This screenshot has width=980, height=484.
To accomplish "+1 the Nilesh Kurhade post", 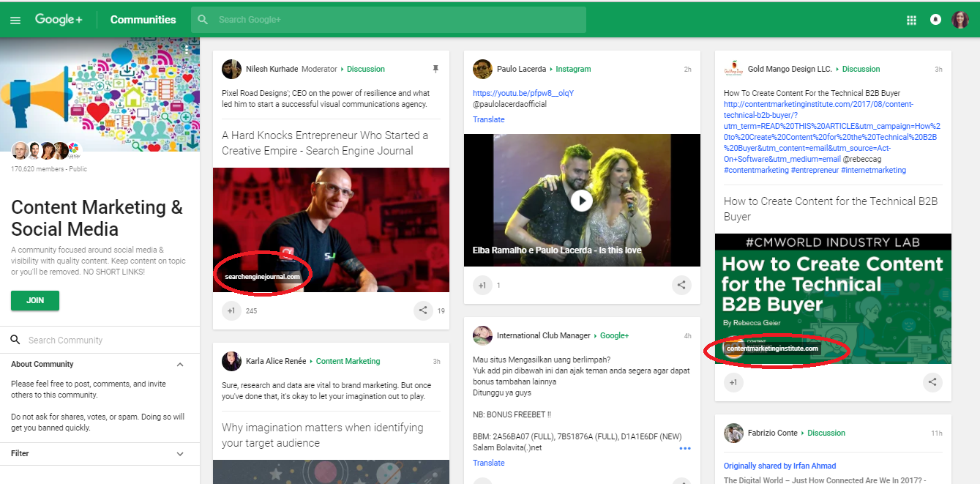I will (x=231, y=310).
